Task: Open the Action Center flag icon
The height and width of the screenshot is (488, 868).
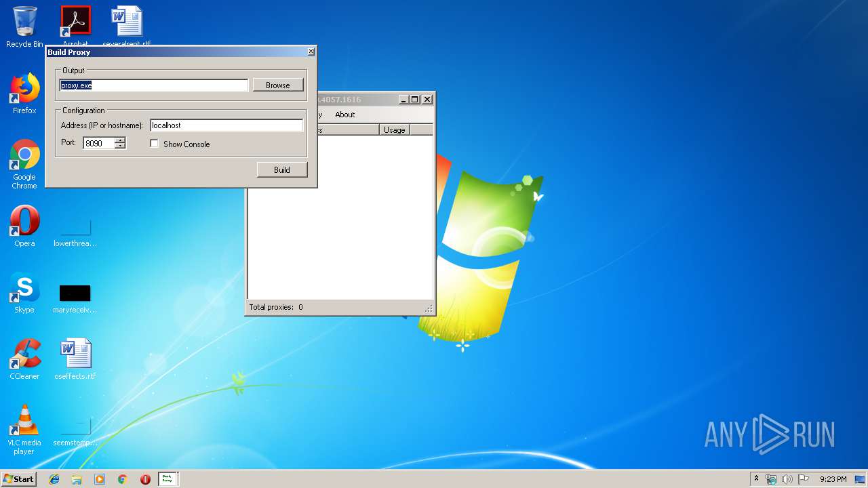Action: (803, 479)
